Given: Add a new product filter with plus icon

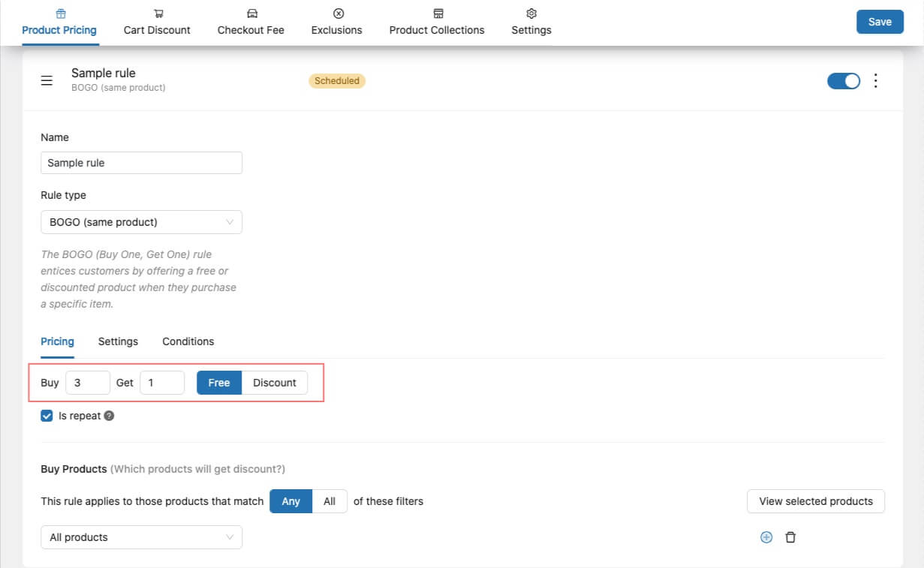Looking at the screenshot, I should 766,537.
